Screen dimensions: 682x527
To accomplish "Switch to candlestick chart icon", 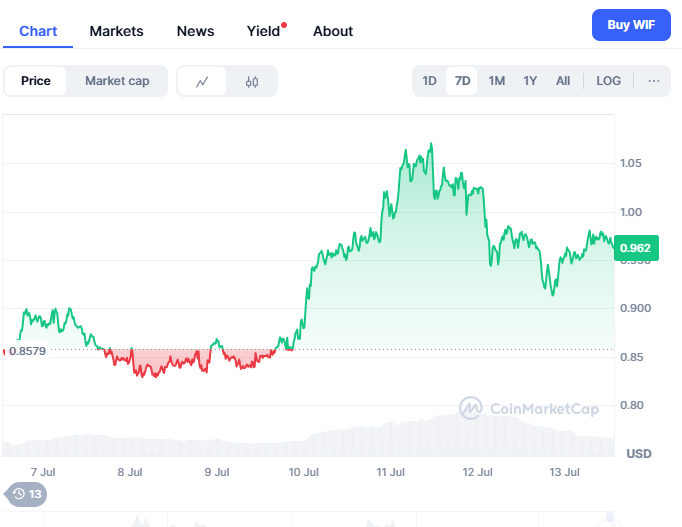I will pyautogui.click(x=252, y=81).
